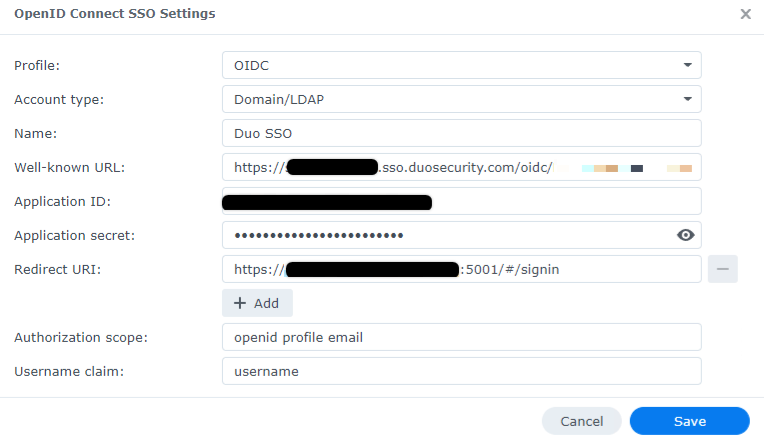Select the OIDC profile combo box
764x436 pixels.
(461, 65)
